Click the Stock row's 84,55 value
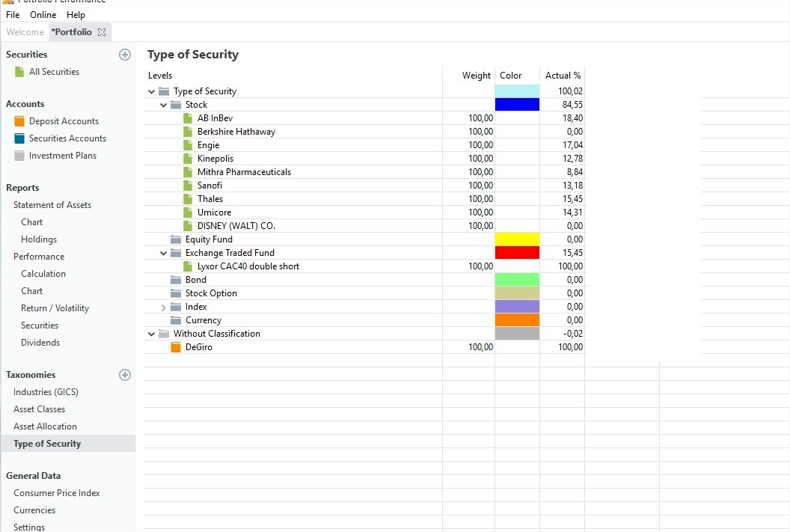The width and height of the screenshot is (790, 532). pyautogui.click(x=573, y=105)
